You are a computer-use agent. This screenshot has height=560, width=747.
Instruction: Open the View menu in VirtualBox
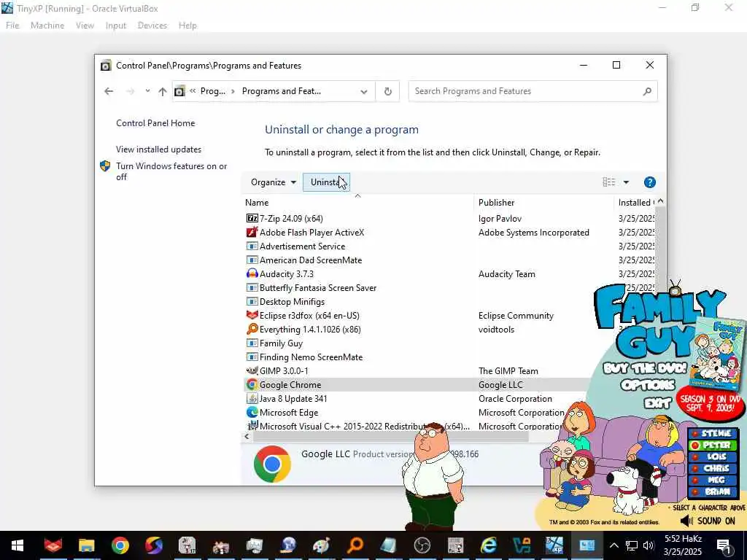point(85,26)
